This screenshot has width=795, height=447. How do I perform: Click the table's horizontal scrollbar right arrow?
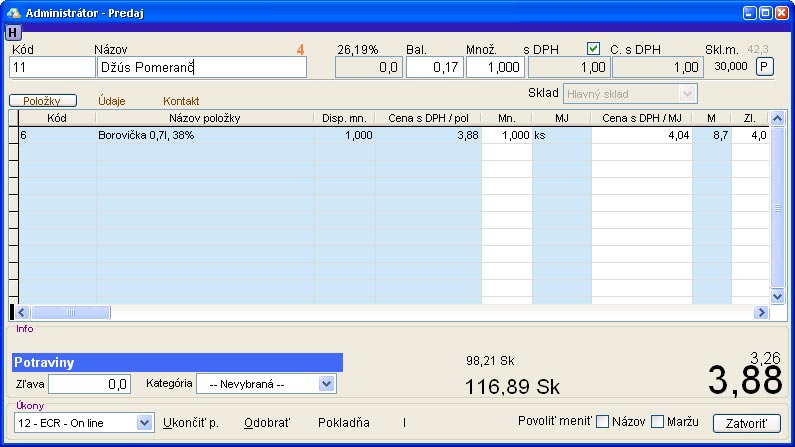[762, 312]
